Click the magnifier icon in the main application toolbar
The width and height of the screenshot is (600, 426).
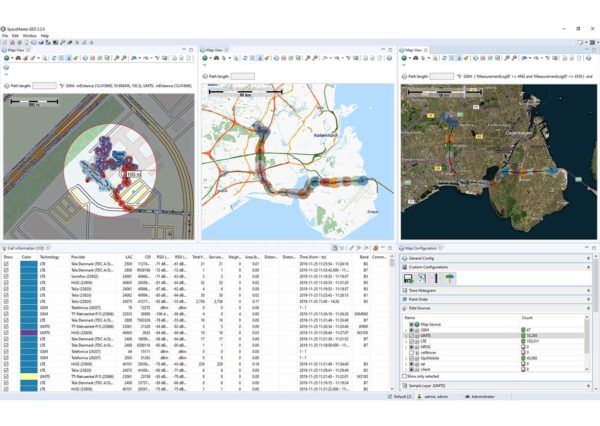pyautogui.click(x=63, y=42)
